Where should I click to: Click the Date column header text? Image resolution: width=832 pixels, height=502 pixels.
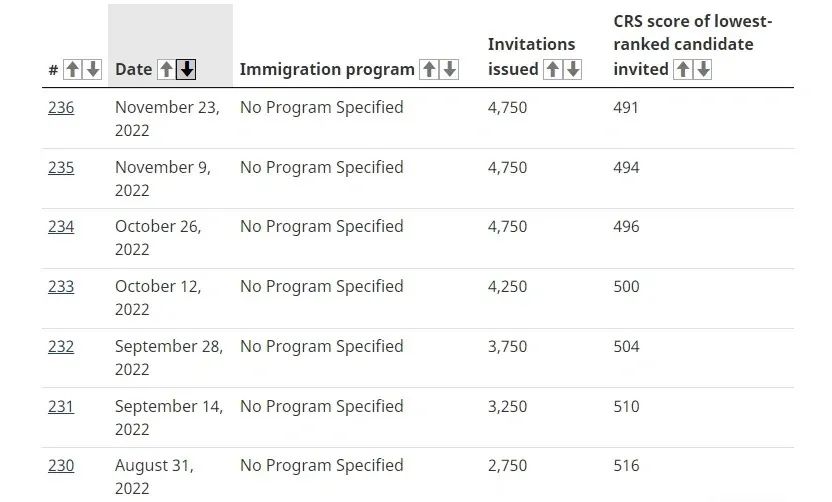(x=133, y=69)
